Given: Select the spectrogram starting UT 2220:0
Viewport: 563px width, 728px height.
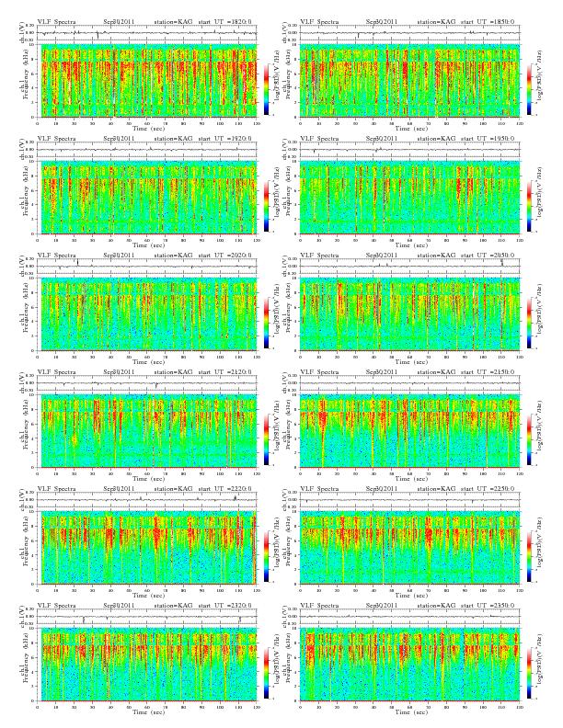Looking at the screenshot, I should click(x=147, y=548).
